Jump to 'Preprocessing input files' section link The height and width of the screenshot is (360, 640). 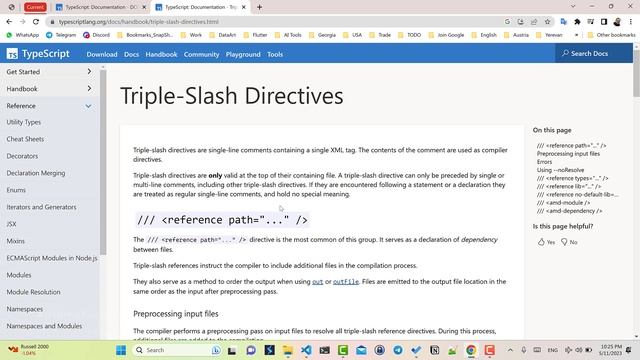[x=568, y=154]
